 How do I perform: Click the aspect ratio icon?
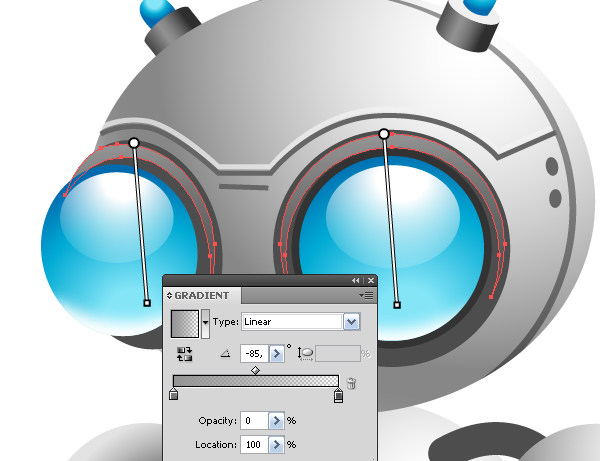pyautogui.click(x=305, y=354)
